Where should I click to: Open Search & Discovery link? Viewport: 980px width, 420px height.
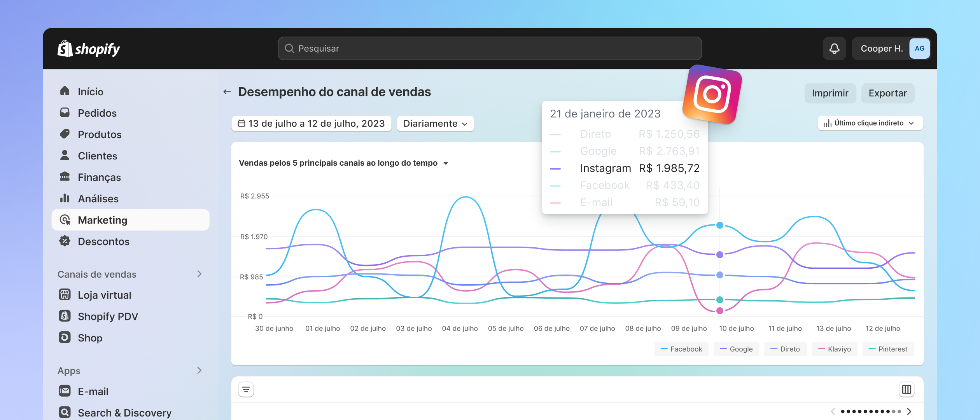(124, 413)
